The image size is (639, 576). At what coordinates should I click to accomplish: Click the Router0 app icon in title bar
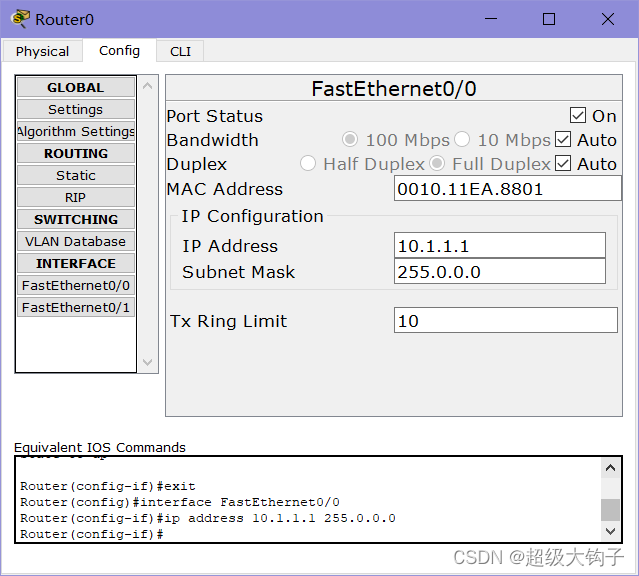click(x=20, y=19)
